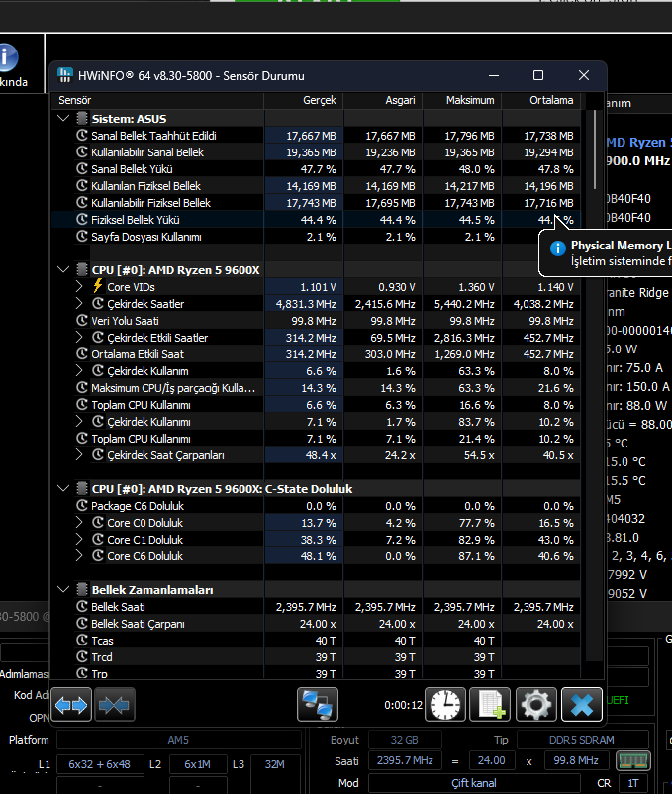Click the lightning bolt Core VIDs icon
This screenshot has width=672, height=794.
[98, 286]
